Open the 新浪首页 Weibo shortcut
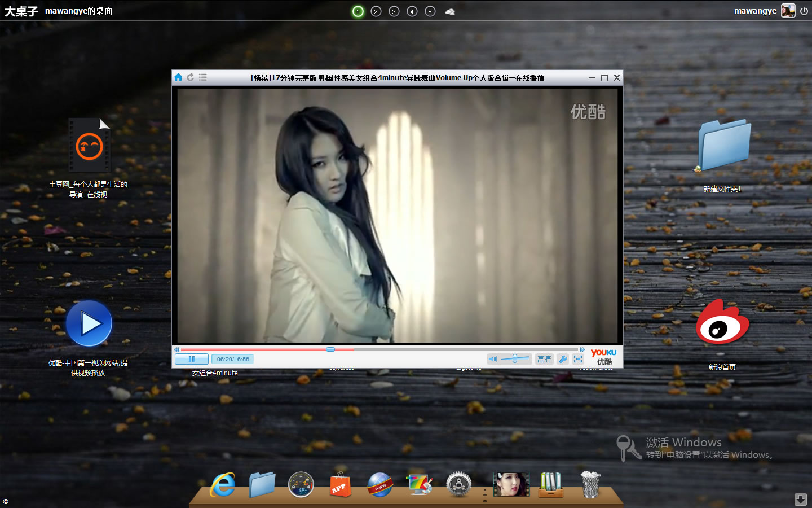 point(722,322)
